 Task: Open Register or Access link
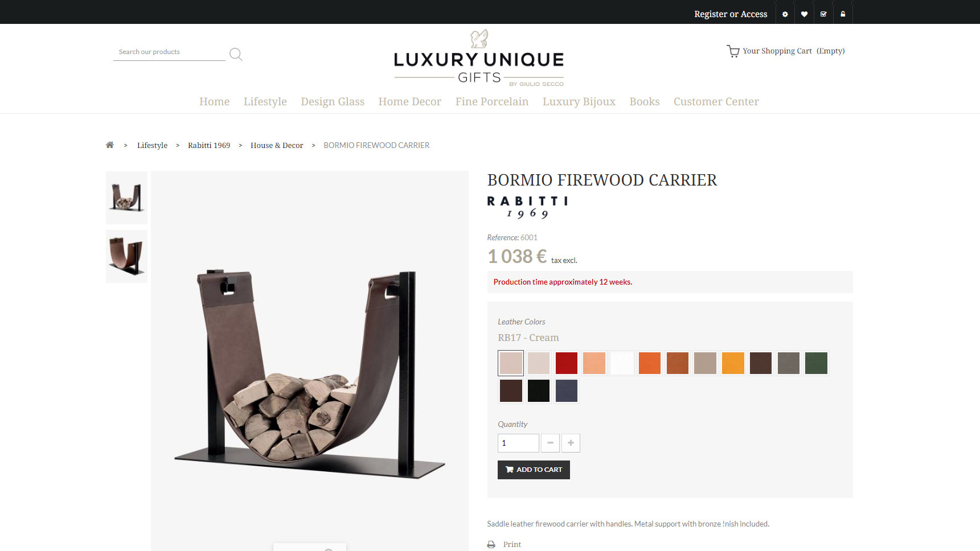731,14
